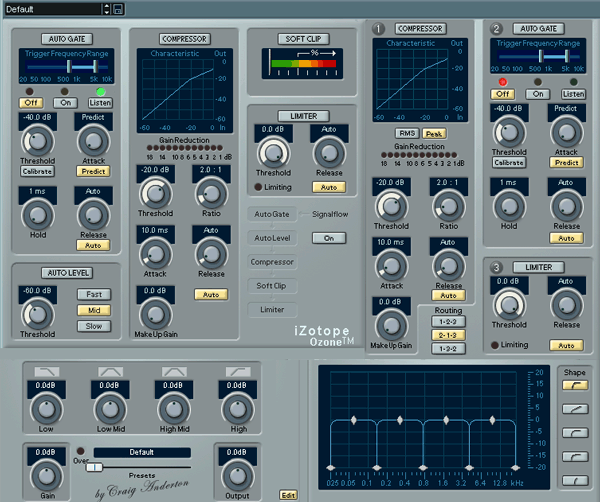Screen dimensions: 600x502
Task: Click the Trigger Frequency Range slider in module 2
Action: pos(538,57)
